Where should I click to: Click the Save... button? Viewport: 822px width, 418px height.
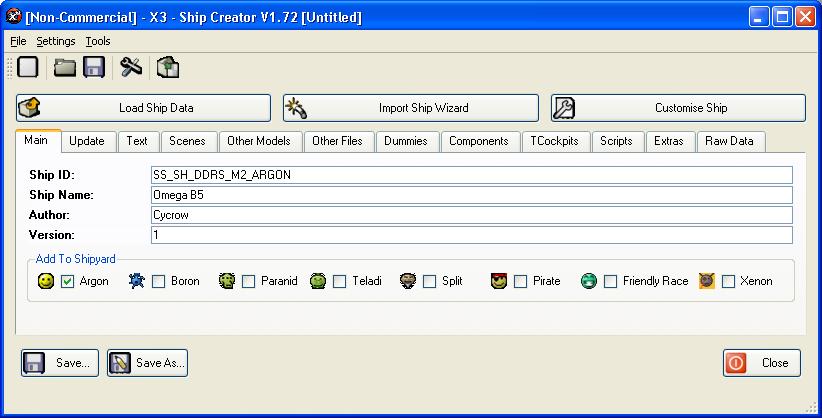click(60, 363)
